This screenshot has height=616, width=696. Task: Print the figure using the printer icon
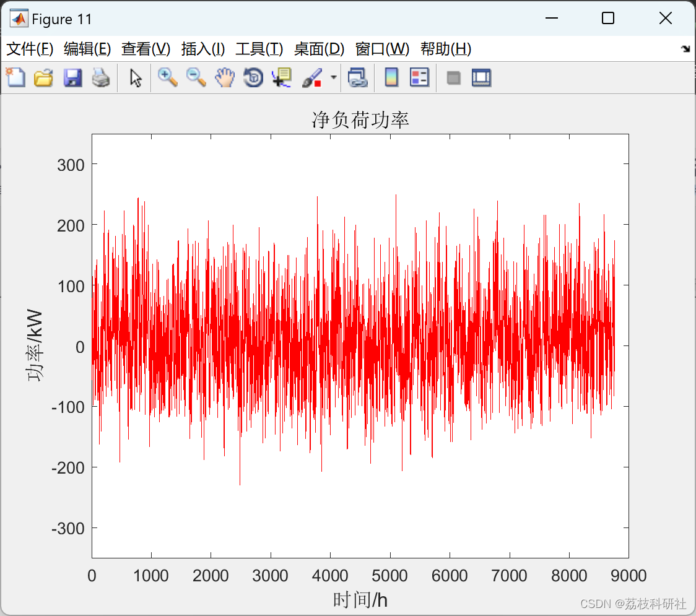(101, 77)
